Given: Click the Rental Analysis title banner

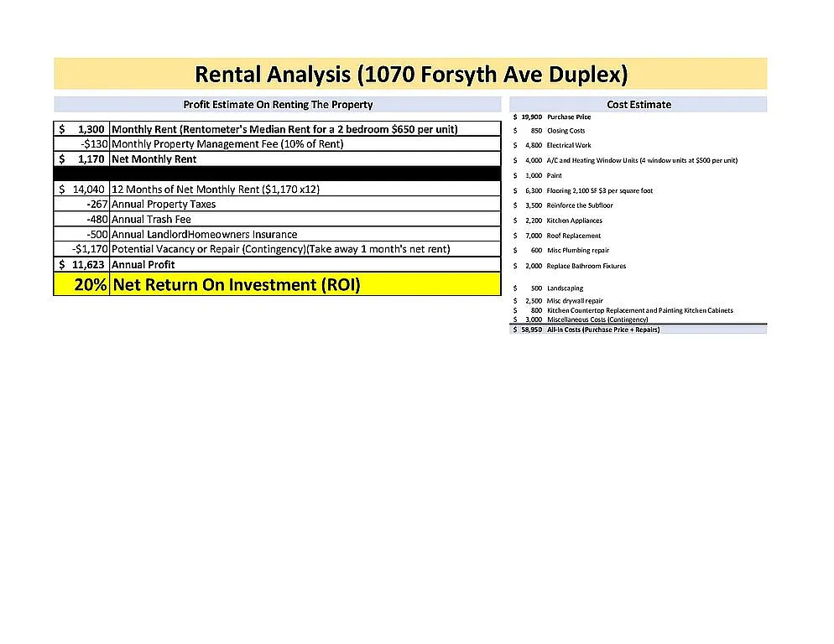Looking at the screenshot, I should (410, 74).
